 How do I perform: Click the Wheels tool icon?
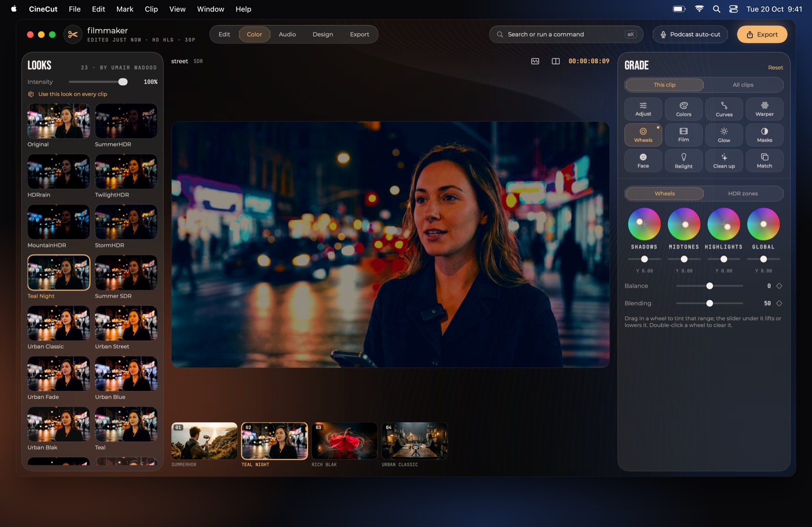(x=643, y=135)
